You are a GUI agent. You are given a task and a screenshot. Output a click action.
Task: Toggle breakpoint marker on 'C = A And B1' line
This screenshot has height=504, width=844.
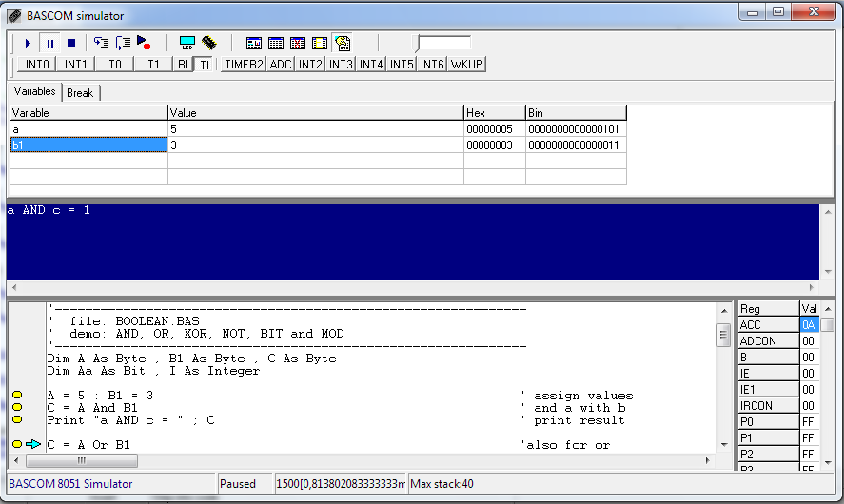coord(17,407)
